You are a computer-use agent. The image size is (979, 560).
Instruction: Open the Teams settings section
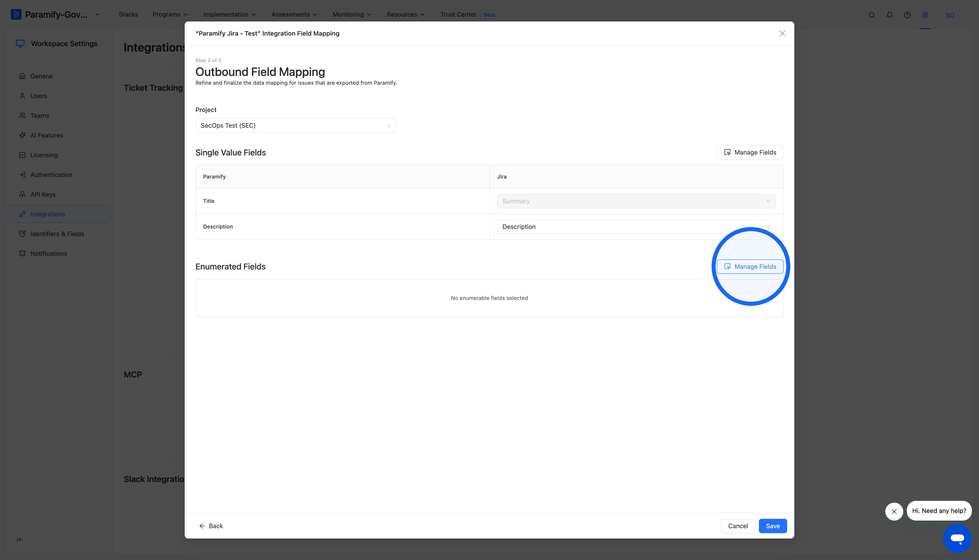pyautogui.click(x=59, y=115)
